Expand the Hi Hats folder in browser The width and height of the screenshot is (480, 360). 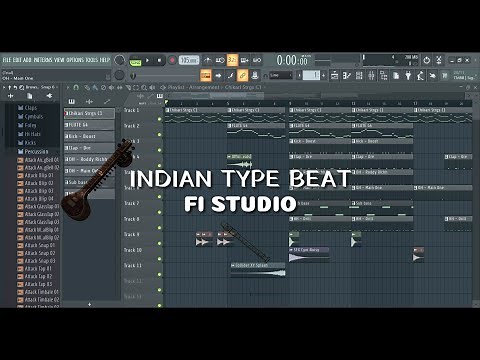(x=29, y=134)
